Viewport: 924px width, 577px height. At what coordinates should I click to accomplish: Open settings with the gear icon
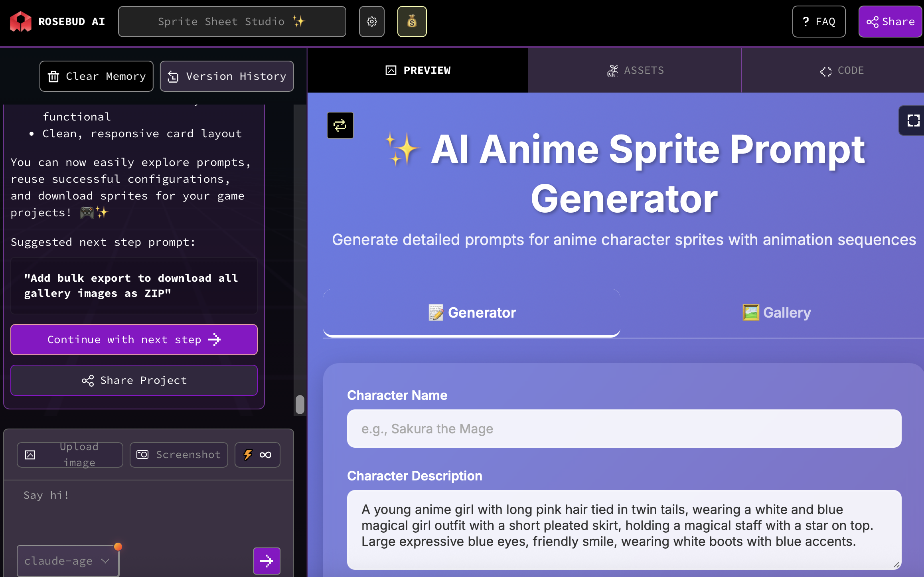[371, 22]
